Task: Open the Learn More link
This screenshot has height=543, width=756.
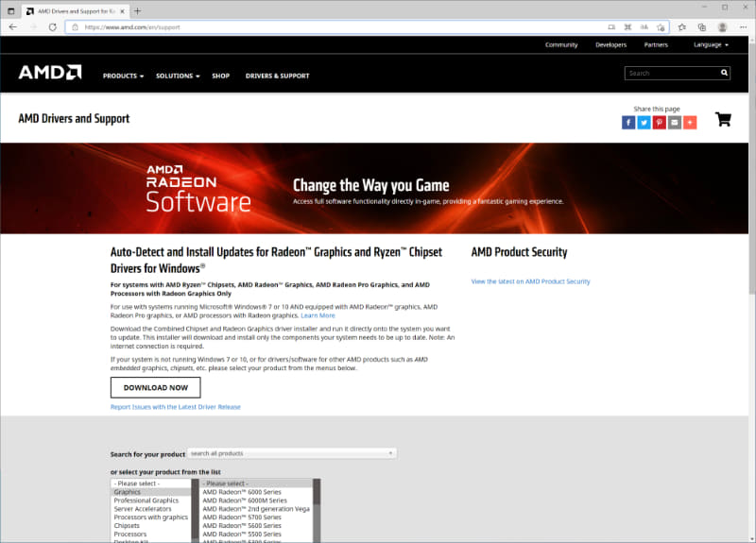Action: pyautogui.click(x=318, y=315)
